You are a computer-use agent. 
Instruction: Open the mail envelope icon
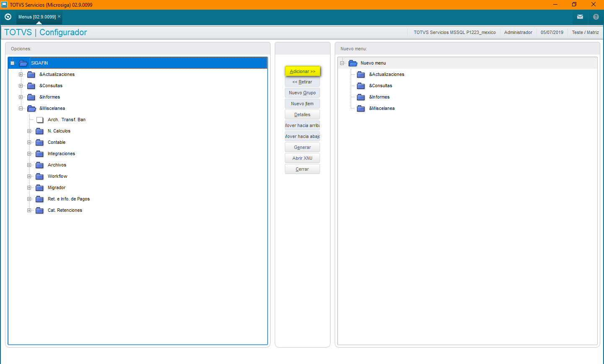tap(580, 17)
